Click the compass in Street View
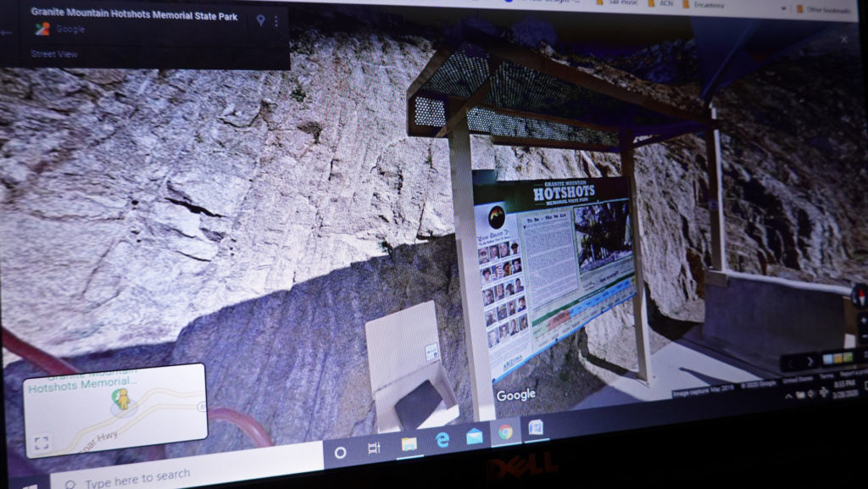Viewport: 868px width, 489px height. pos(860,295)
